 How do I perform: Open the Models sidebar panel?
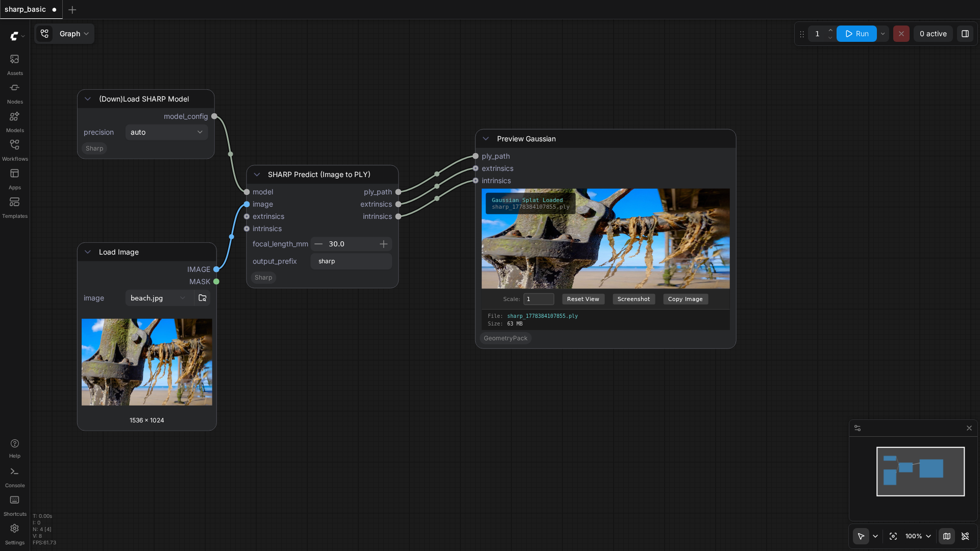15,122
